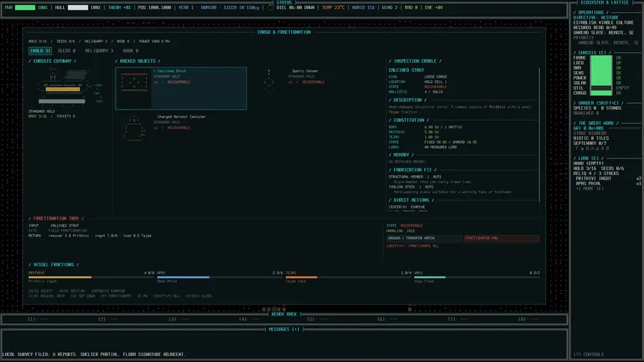Click the Ecosystem & Lattice panel title

pos(604,2)
